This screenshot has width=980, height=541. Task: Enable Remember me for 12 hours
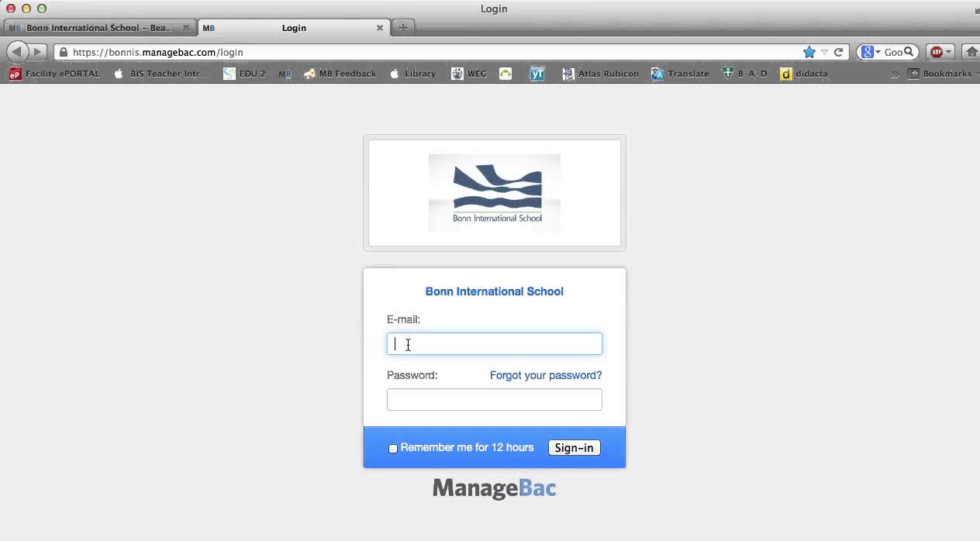click(x=393, y=448)
